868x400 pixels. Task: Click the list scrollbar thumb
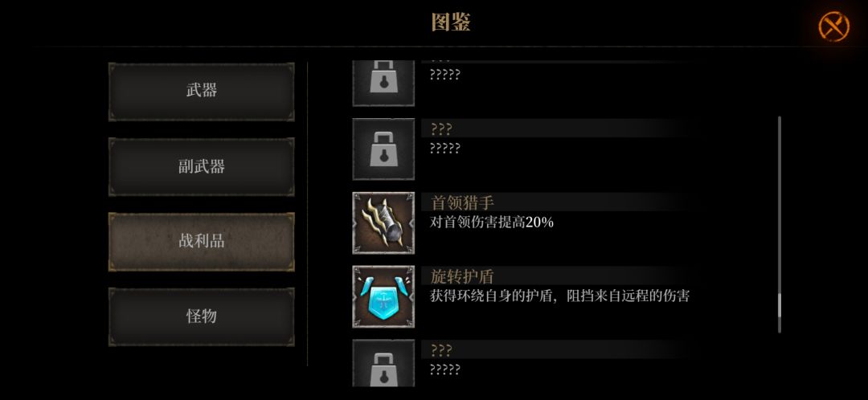click(780, 306)
